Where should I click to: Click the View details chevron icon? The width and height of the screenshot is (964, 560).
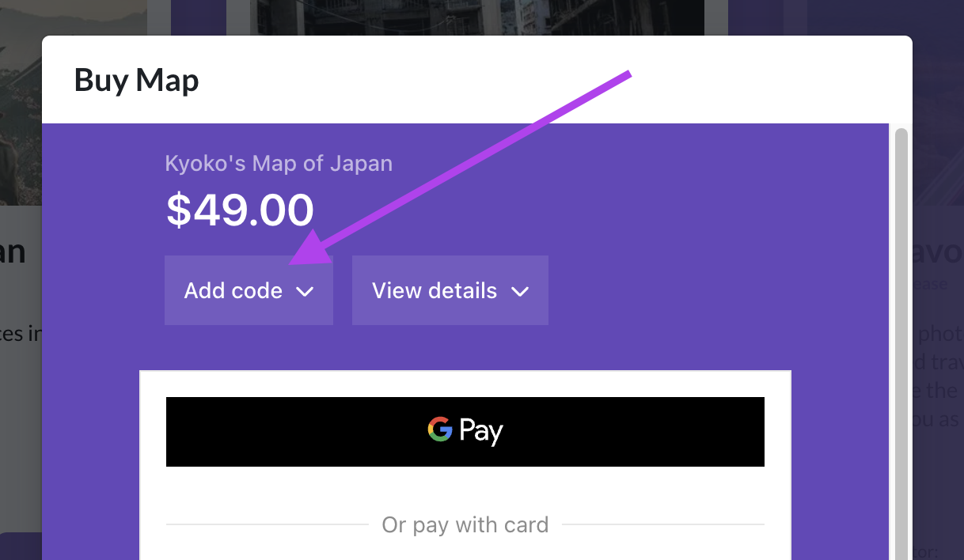(520, 291)
